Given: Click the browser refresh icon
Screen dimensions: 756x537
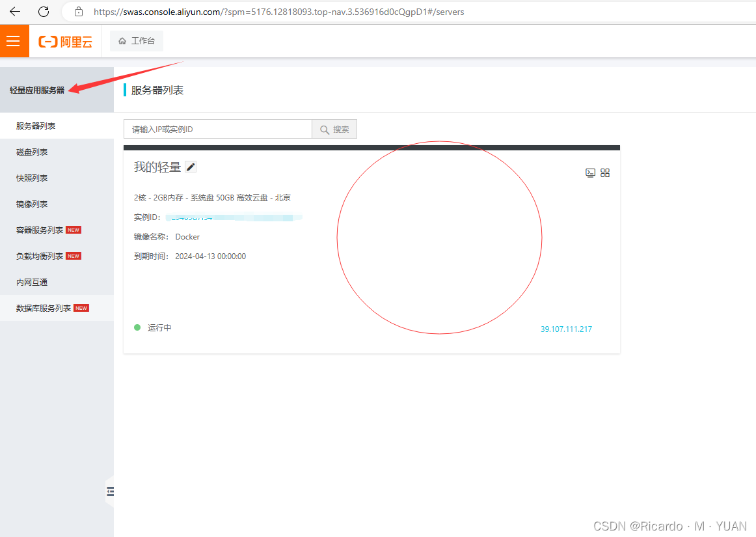Looking at the screenshot, I should (44, 11).
